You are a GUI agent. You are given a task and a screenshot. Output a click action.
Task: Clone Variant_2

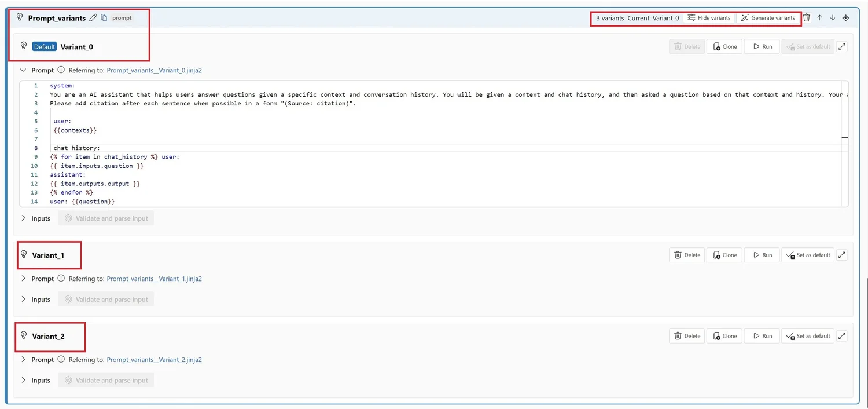tap(724, 335)
